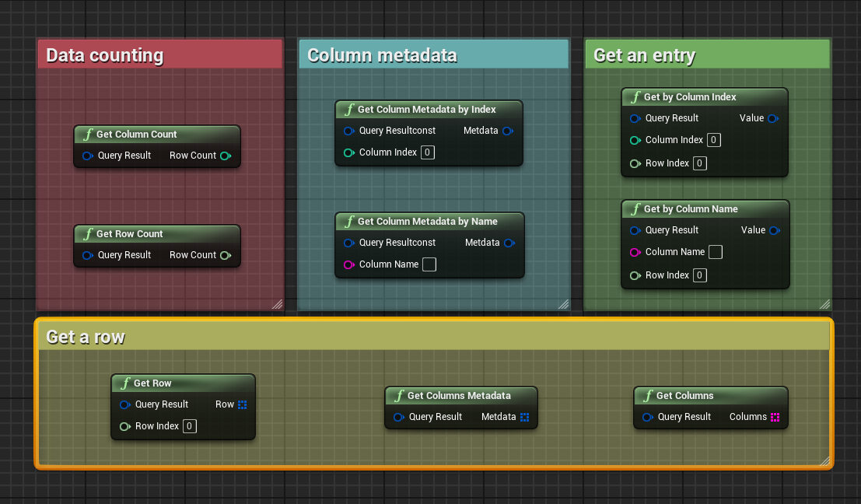
Task: Click Row Count output pin on Get Column Count
Action: 225,156
